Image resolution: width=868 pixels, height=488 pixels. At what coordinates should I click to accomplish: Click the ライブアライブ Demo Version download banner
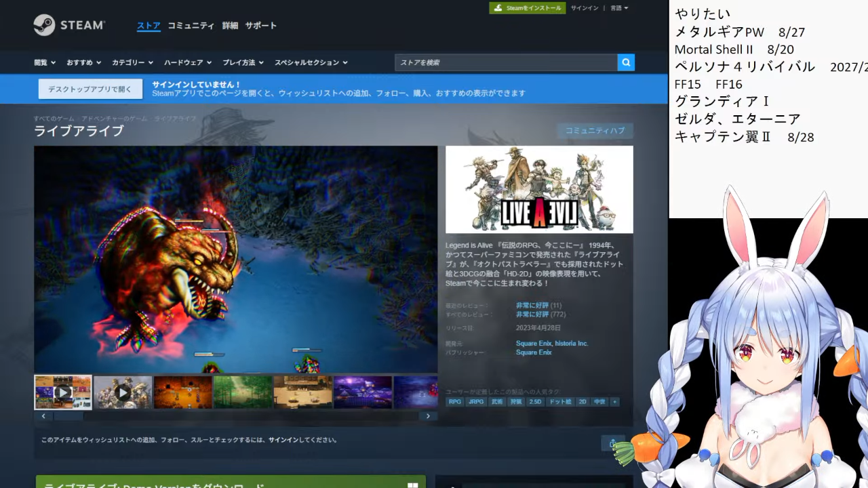[231, 482]
